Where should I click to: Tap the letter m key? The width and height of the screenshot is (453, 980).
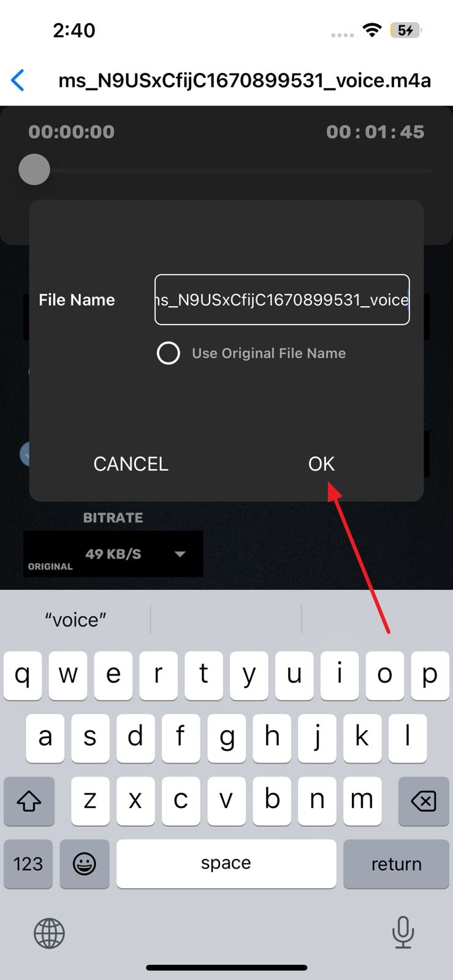[362, 801]
